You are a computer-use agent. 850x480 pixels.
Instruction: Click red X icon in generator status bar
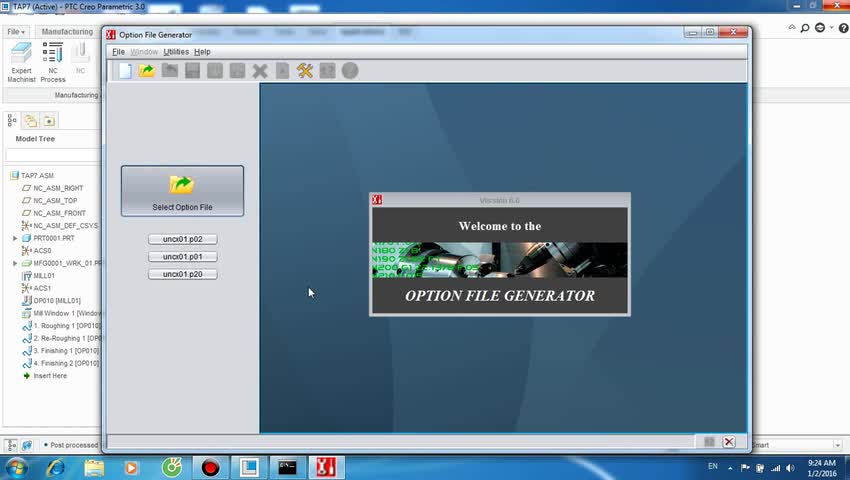click(x=729, y=442)
